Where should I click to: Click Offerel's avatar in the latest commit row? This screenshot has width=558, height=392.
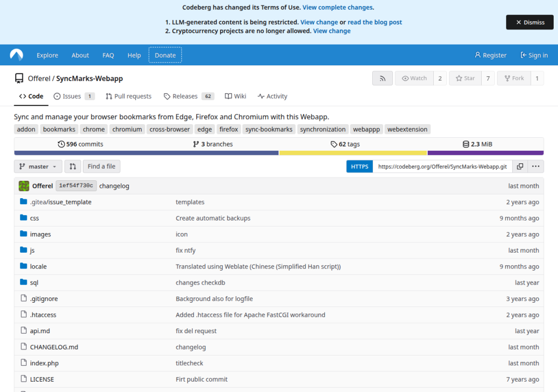(x=24, y=186)
